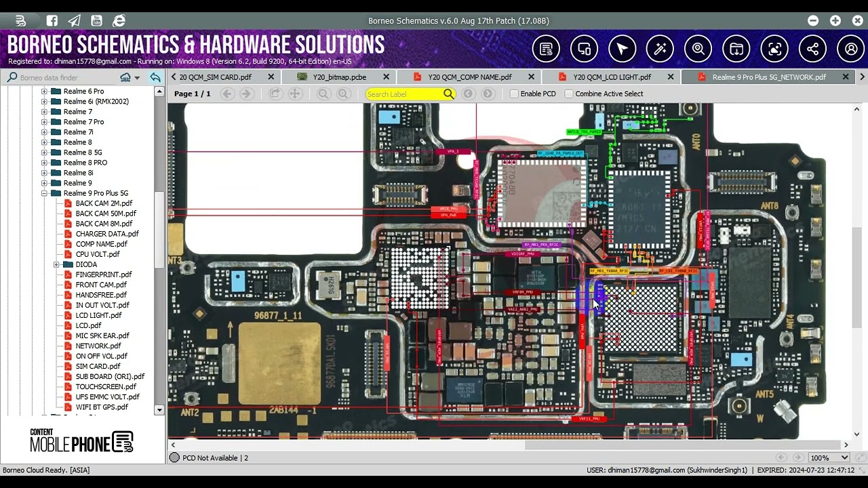Viewport: 868px width, 488px height.
Task: Click the pan move tool icon
Action: point(295,94)
